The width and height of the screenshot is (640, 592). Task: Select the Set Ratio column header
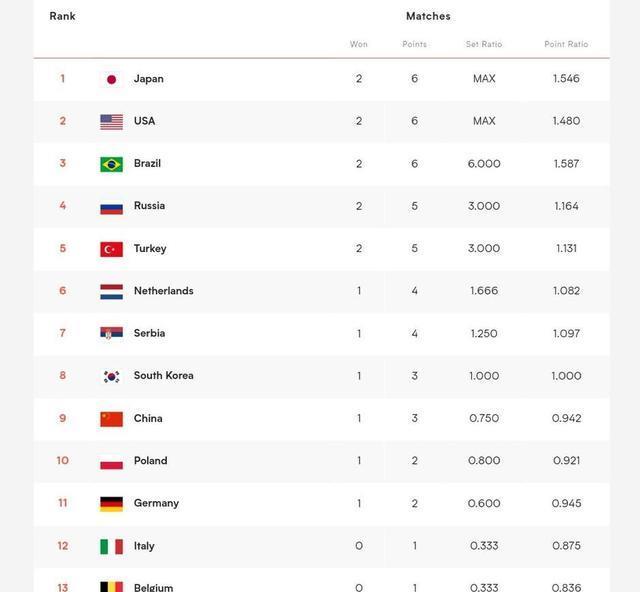click(x=484, y=44)
